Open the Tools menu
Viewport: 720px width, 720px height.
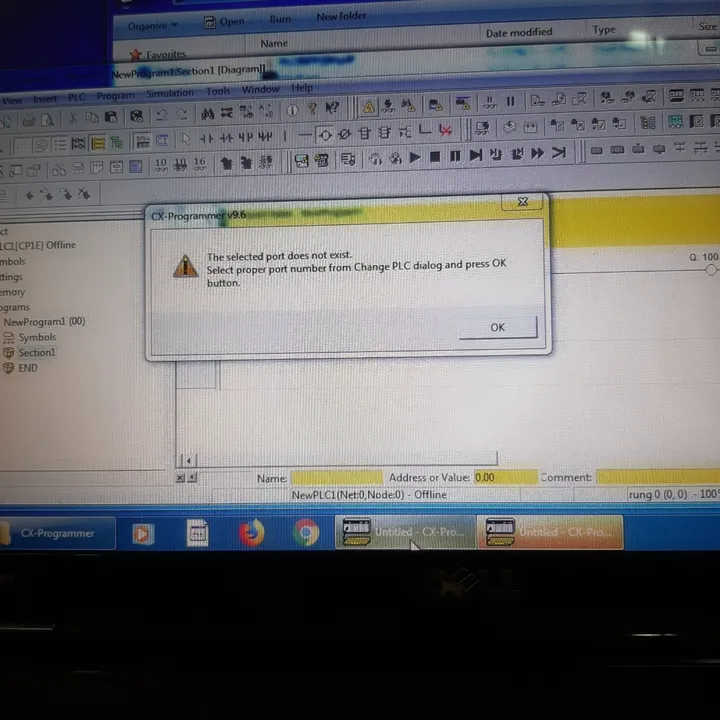(218, 91)
